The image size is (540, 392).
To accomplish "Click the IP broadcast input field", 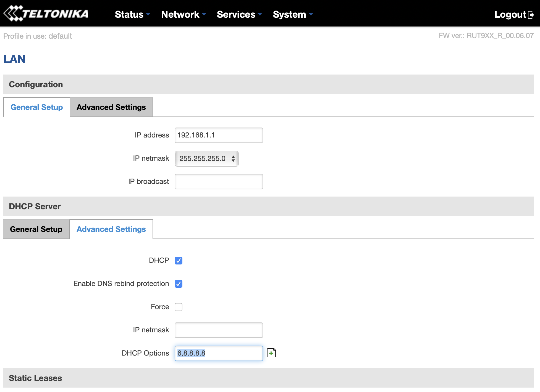I will pyautogui.click(x=219, y=182).
